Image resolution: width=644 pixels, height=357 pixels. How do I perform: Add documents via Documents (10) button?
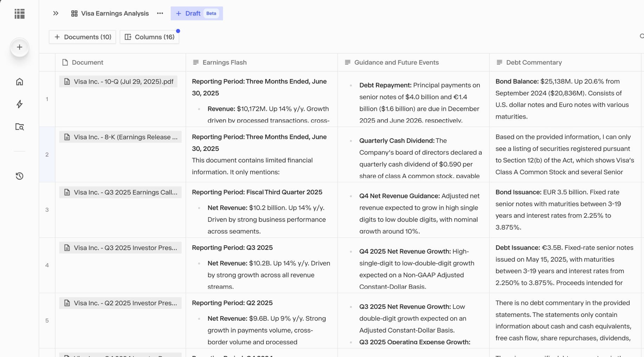(83, 37)
